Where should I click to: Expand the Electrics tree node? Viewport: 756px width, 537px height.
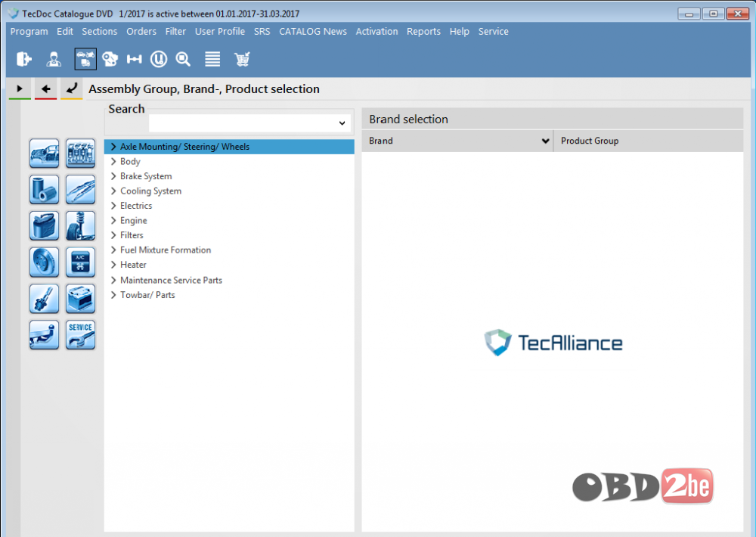point(113,206)
